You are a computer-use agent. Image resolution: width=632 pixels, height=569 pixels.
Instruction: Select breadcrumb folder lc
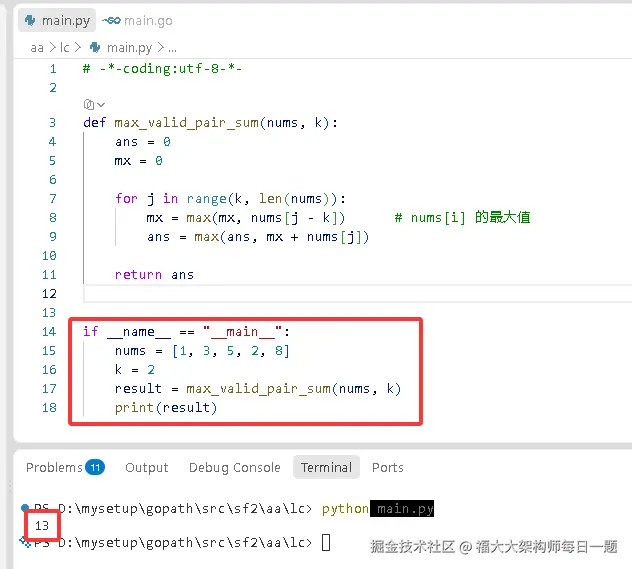64,48
